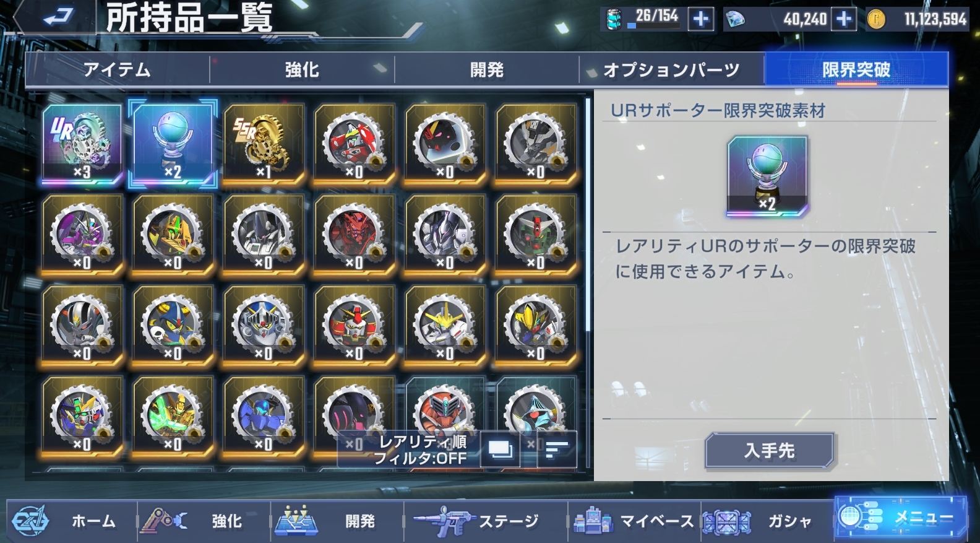Toggle the card display mode icon
The height and width of the screenshot is (543, 980).
500,449
